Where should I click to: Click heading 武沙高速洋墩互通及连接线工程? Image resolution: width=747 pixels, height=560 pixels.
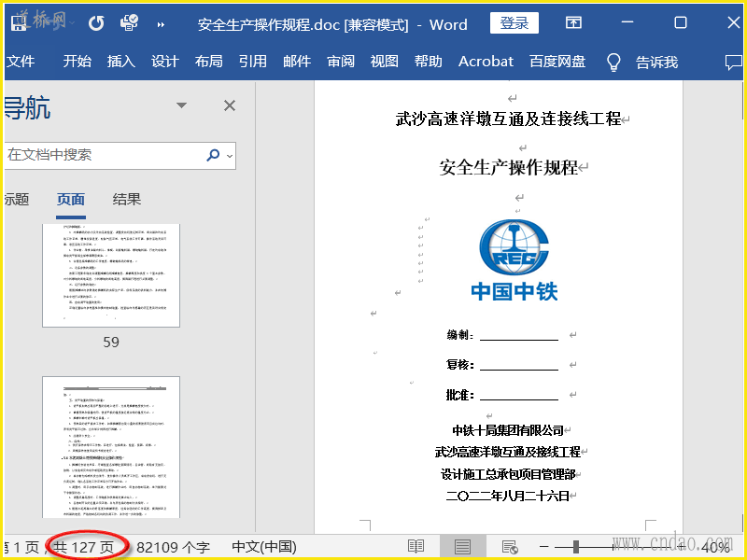pos(508,119)
